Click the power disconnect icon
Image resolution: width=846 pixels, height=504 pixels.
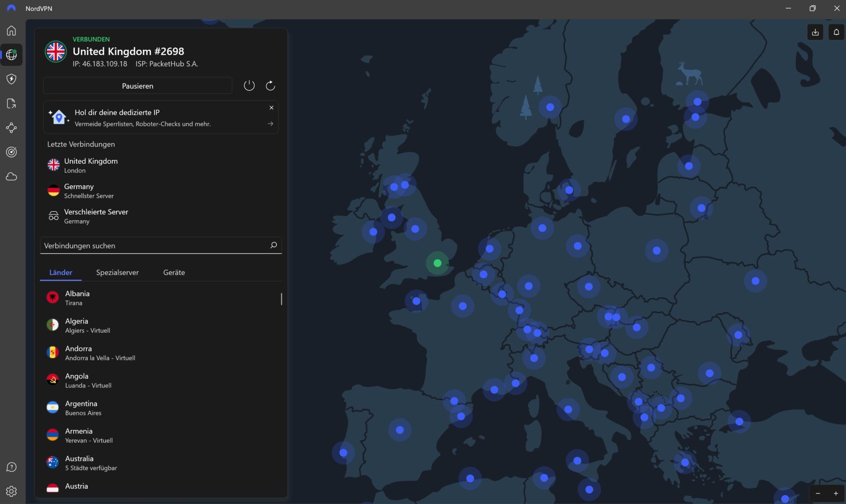pyautogui.click(x=249, y=85)
